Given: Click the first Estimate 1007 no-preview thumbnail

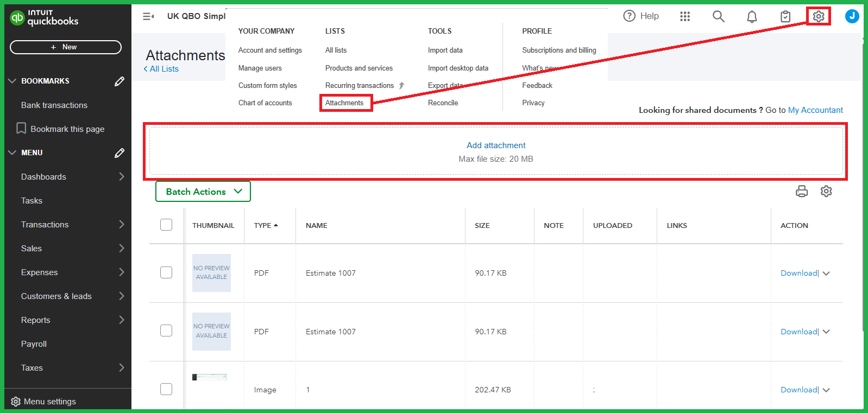Looking at the screenshot, I should pos(211,273).
